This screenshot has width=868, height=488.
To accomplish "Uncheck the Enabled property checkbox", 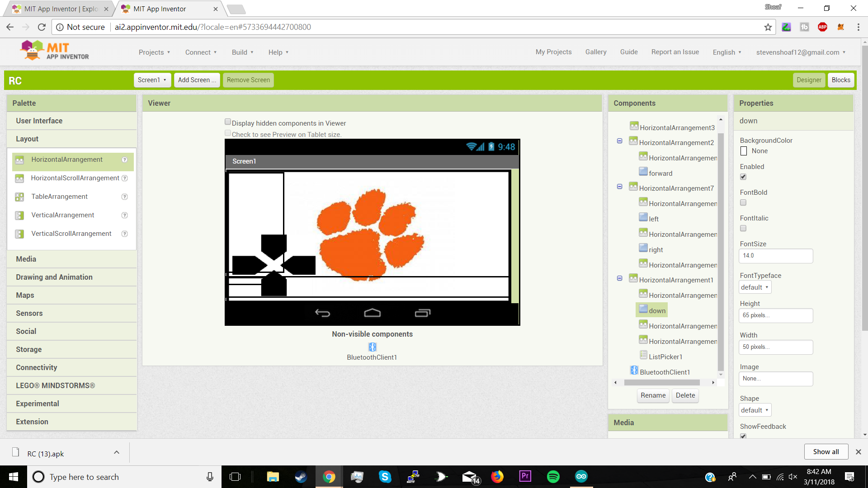I will 743,177.
